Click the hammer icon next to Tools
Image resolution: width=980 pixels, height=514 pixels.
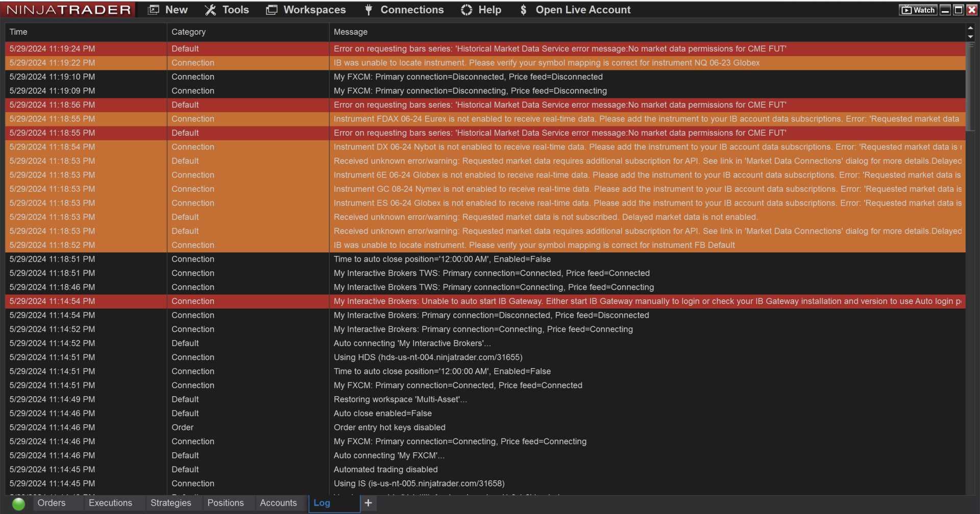(209, 9)
